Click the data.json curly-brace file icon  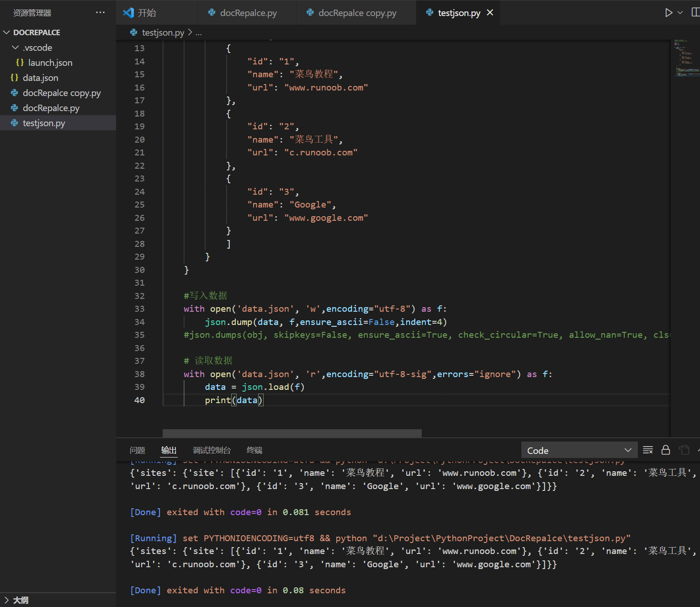pos(14,78)
